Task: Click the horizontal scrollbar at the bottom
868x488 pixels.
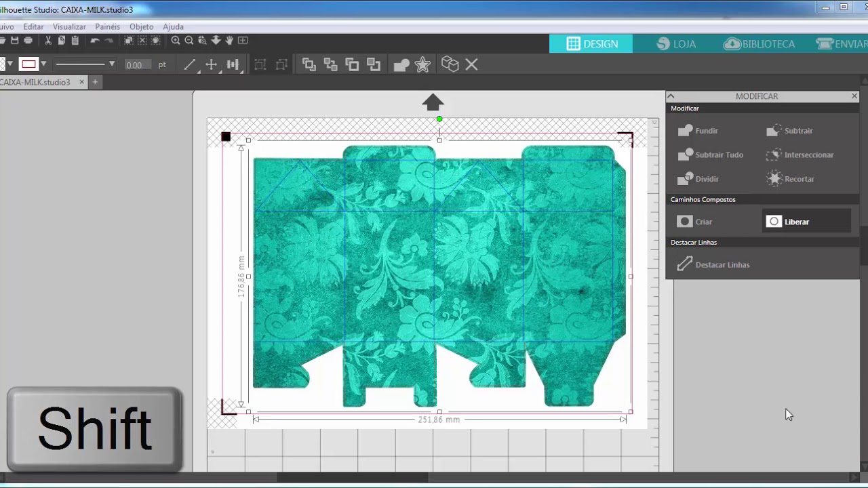Action: pyautogui.click(x=353, y=478)
